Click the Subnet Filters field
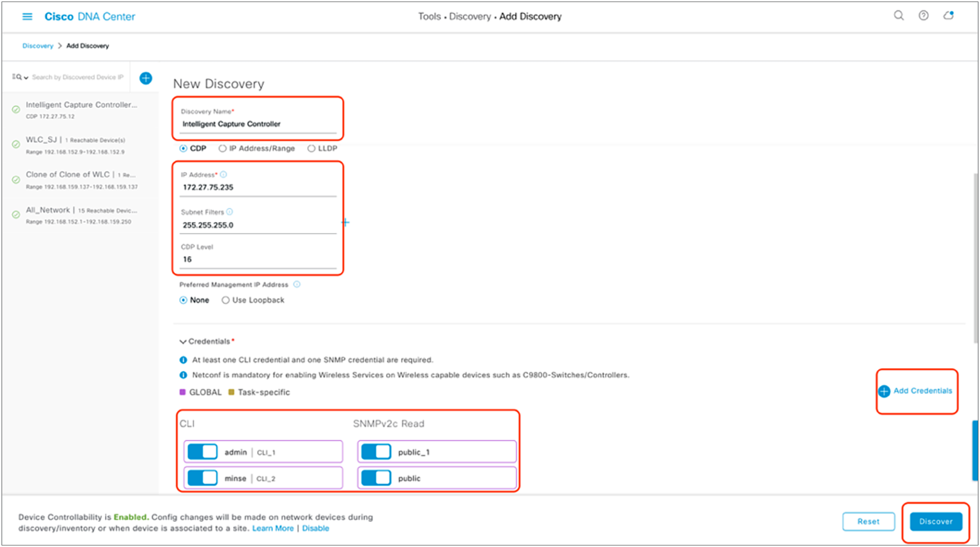Screen dimensions: 980x547 click(259, 225)
